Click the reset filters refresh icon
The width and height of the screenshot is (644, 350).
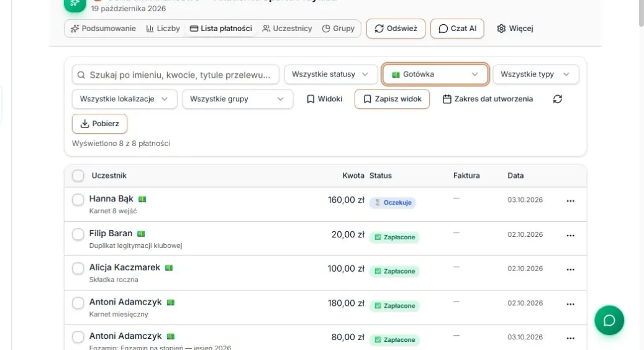coord(557,99)
